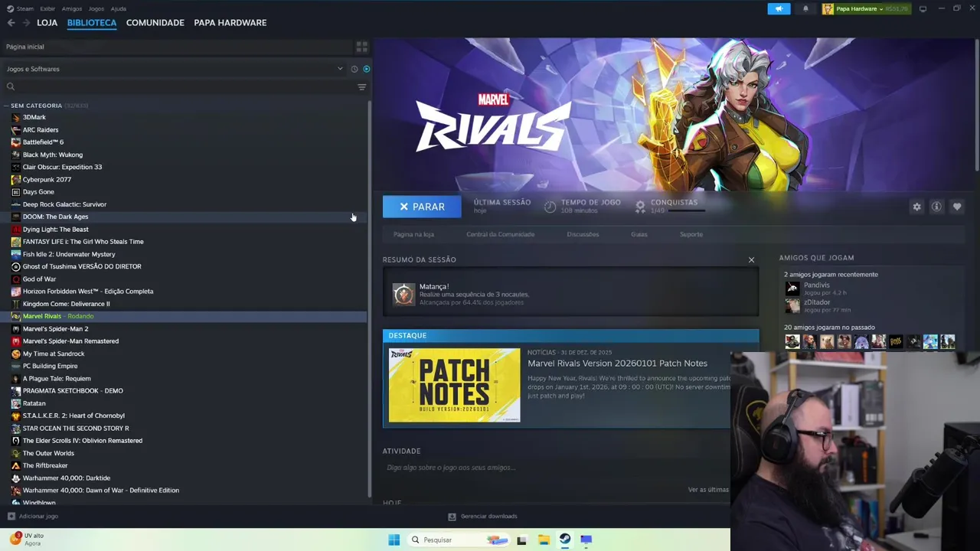Click PC Building Empire game icon
The height and width of the screenshot is (551, 980).
16,366
